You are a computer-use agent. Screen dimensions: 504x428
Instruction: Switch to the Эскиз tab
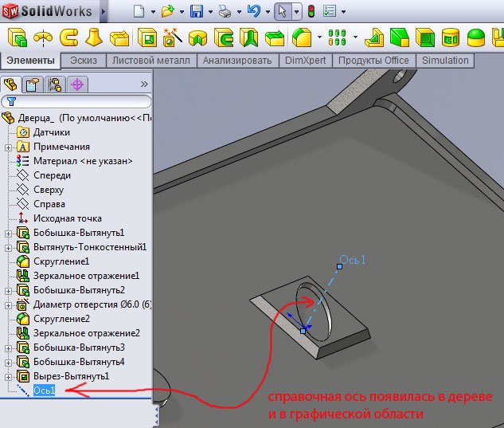tap(84, 61)
